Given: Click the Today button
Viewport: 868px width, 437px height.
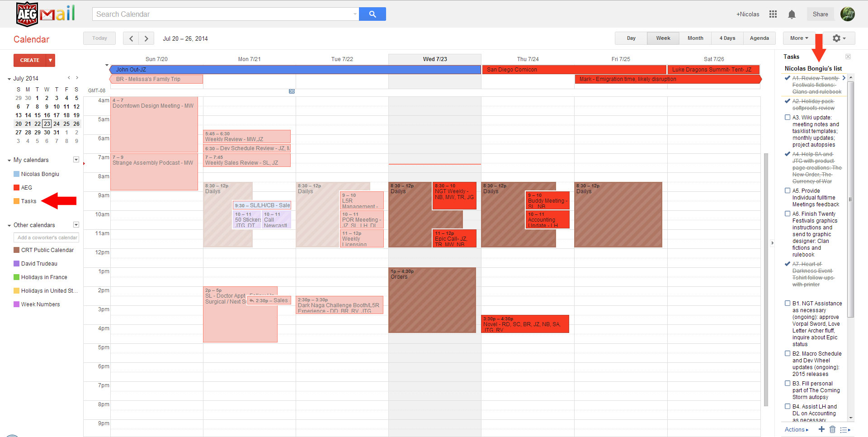Looking at the screenshot, I should point(99,38).
